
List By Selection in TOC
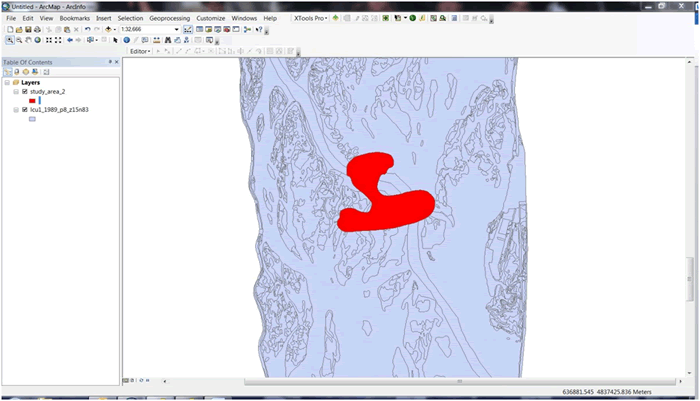[x=35, y=72]
